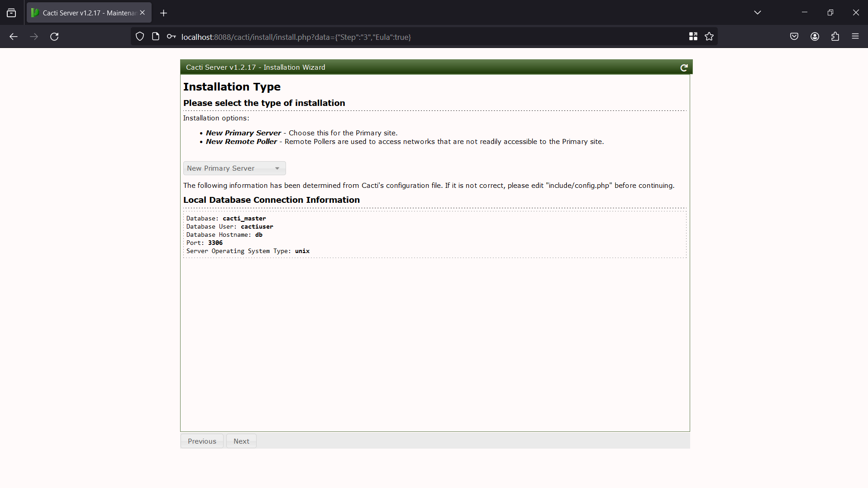Expand the list all tabs chevron
This screenshot has width=868, height=488.
758,13
